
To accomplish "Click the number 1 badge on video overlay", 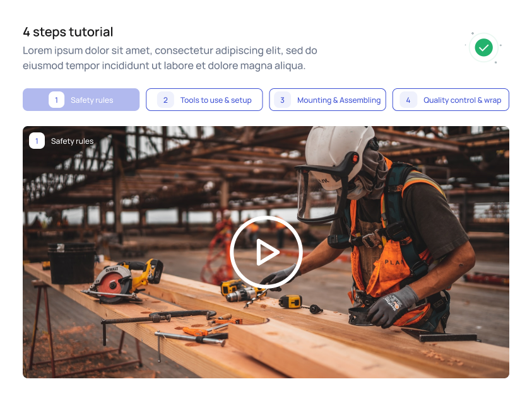I will tap(37, 141).
